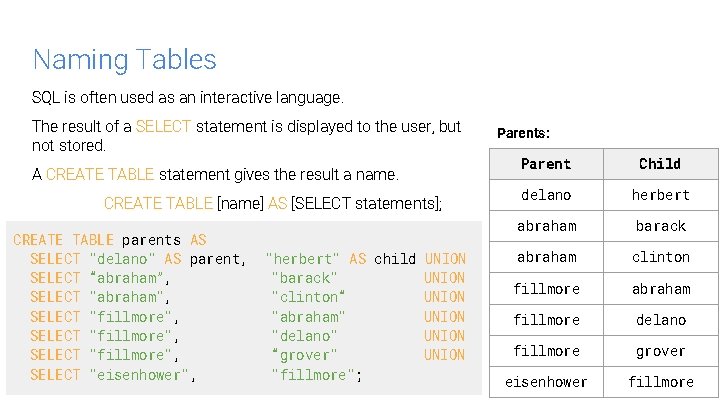Image resolution: width=720 pixels, height=405 pixels.
Task: Click the "clinton" cell in the table
Action: (660, 257)
